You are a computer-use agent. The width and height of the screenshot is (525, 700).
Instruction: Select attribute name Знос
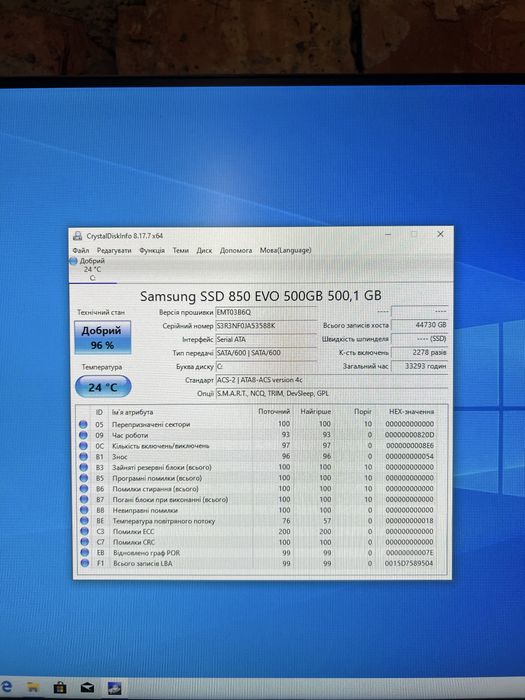tap(120, 457)
